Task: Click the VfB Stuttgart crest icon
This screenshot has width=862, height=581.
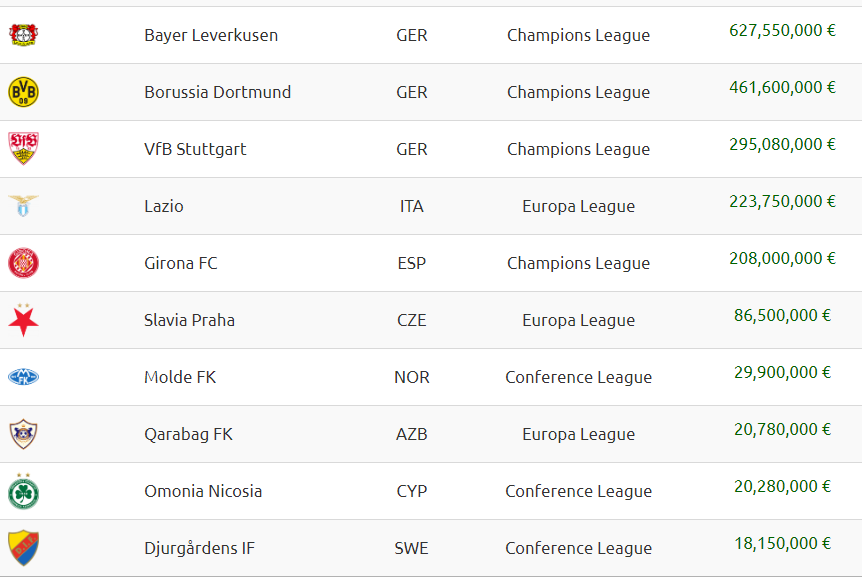Action: coord(23,149)
